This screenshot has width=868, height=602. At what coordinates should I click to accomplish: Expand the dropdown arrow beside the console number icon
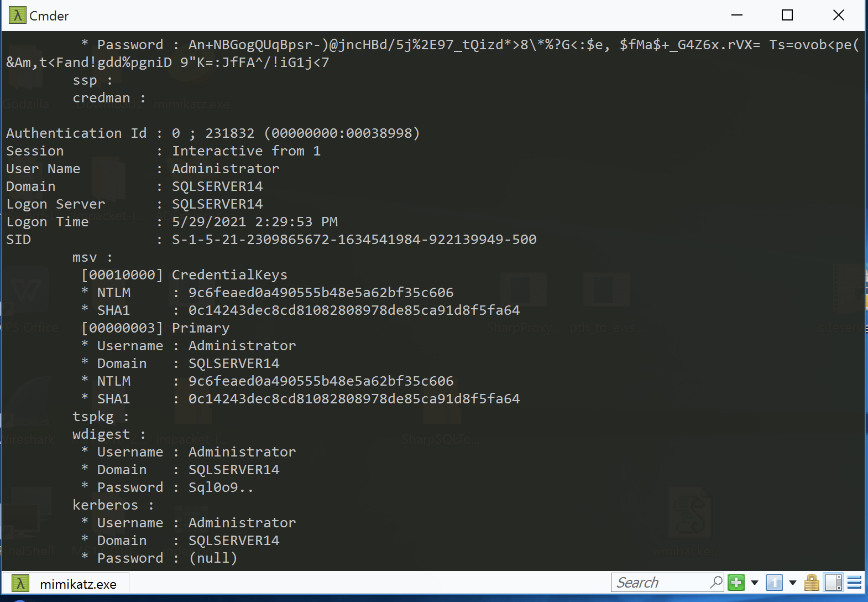coord(792,583)
